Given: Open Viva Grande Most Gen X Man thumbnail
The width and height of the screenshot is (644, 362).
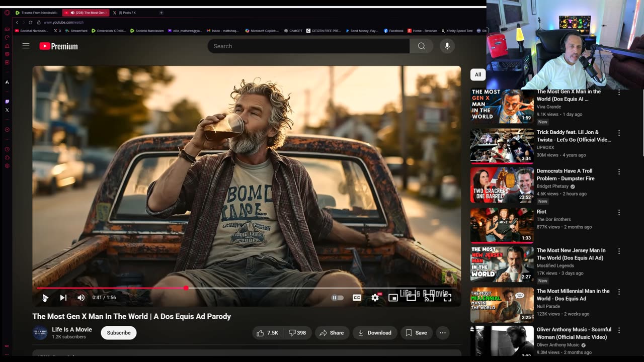Looking at the screenshot, I should click(502, 106).
